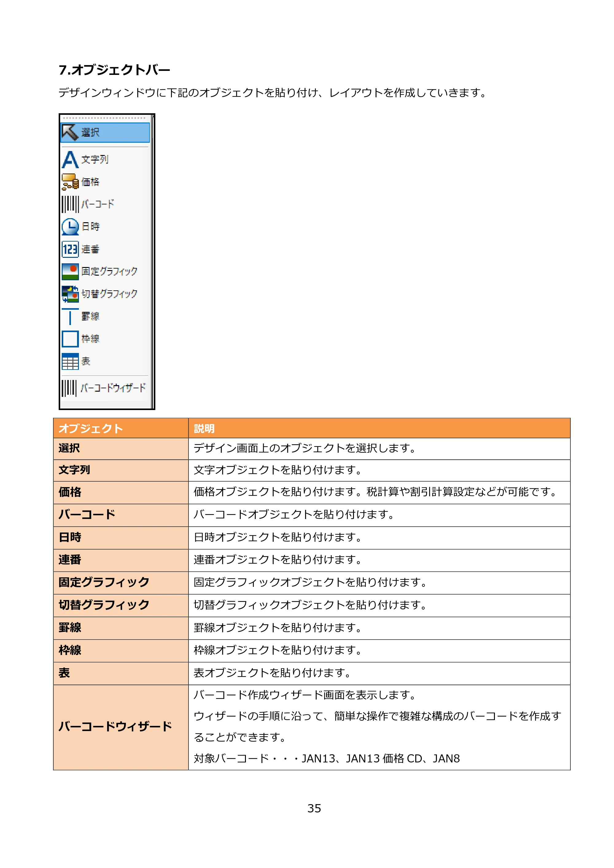Viewport: 614px width, 868px height.
Task: Click the 切替グラフィック label in object bar
Action: (109, 294)
